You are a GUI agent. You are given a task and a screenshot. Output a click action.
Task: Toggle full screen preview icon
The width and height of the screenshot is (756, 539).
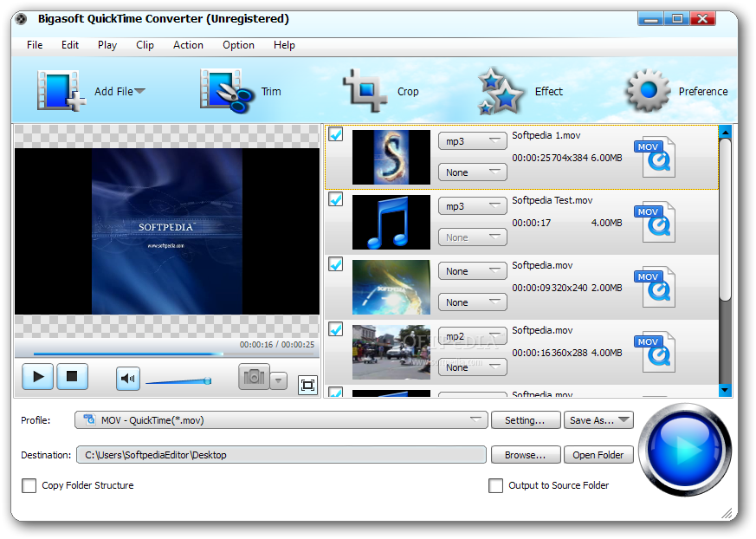[307, 385]
